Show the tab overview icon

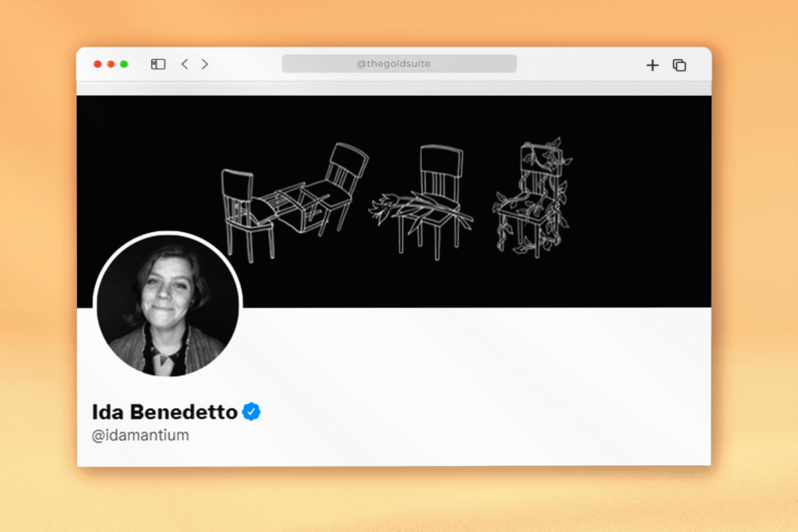click(x=680, y=65)
